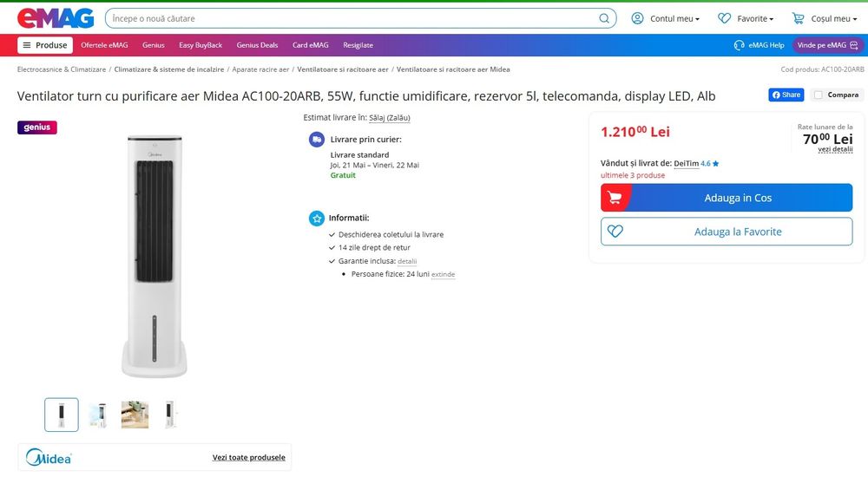
Task: Click the 1.210 Lei price text
Action: pyautogui.click(x=635, y=132)
